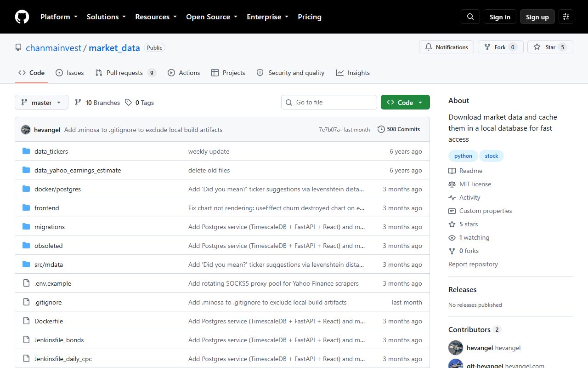The width and height of the screenshot is (588, 368).
Task: Click the Dockerfile file icon
Action: tap(26, 321)
